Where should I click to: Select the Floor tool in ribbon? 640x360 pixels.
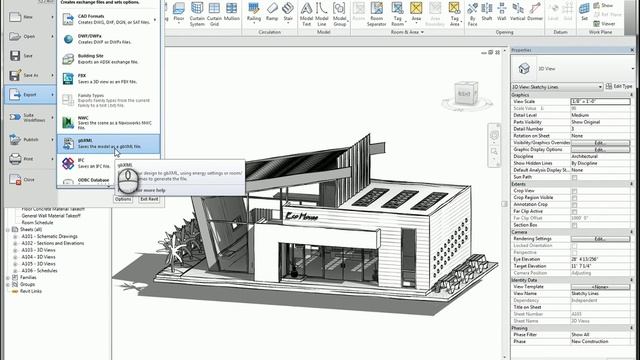coord(179,12)
